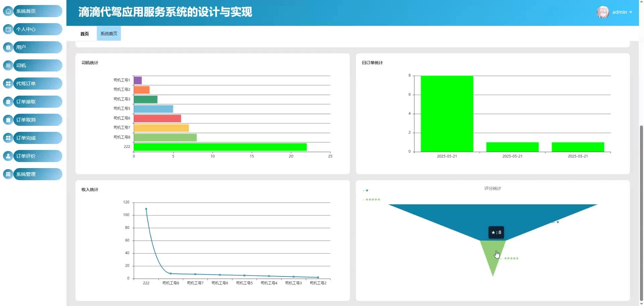This screenshot has width=644, height=306.
Task: Click the clipboard icon beside 用户
Action: coord(8,47)
